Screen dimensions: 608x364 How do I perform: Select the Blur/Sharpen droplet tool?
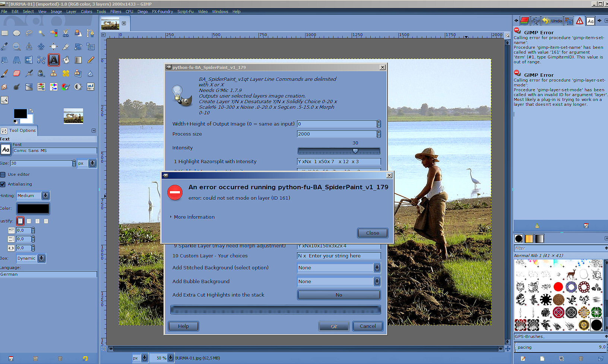(x=91, y=73)
